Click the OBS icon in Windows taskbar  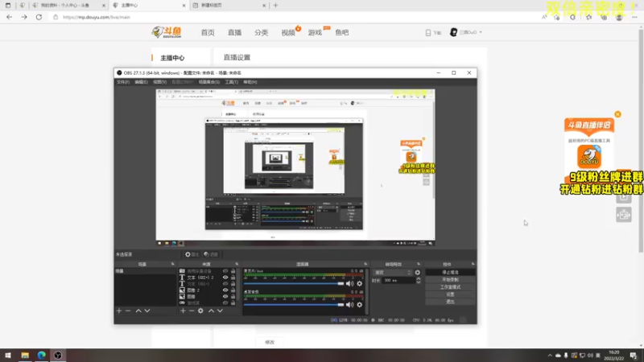pyautogui.click(x=58, y=355)
